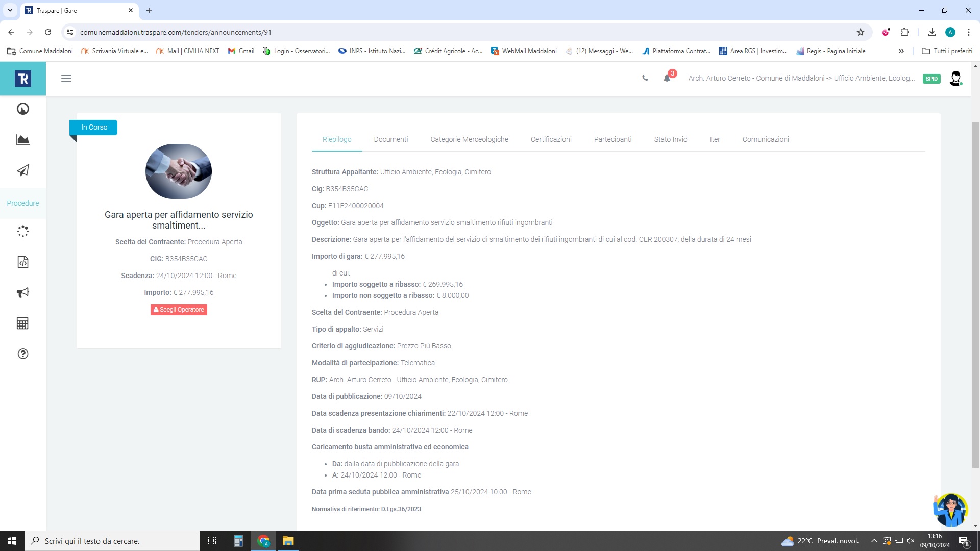
Task: Click the megaphone announcements sidebar icon
Action: [x=23, y=293]
